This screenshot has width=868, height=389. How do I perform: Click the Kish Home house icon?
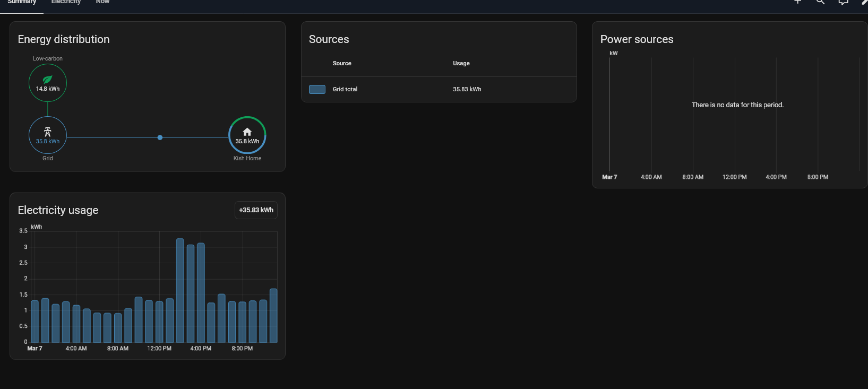247,132
